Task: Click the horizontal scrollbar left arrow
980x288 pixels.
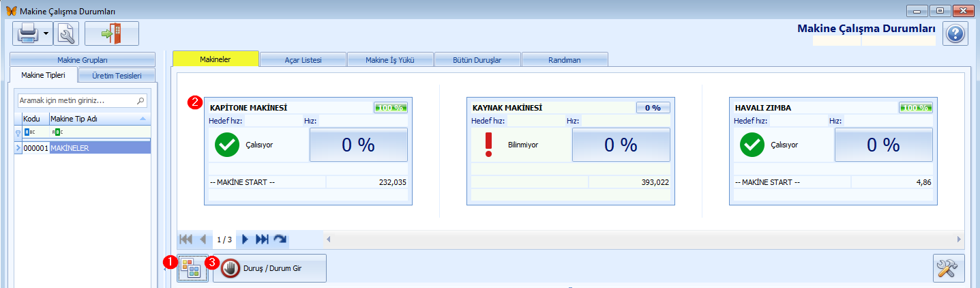Action: pyautogui.click(x=329, y=240)
